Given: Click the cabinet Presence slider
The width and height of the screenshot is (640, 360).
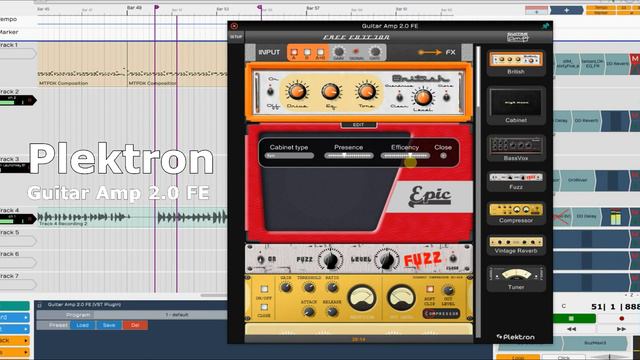Looking at the screenshot, I should coord(349,156).
